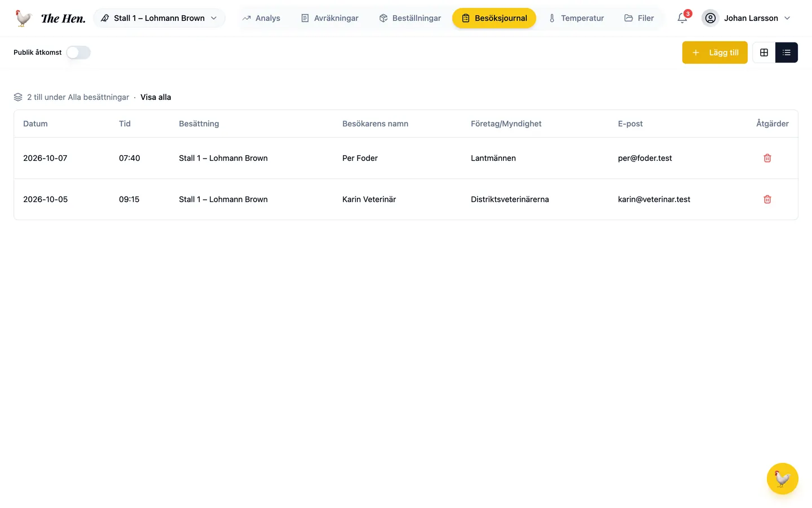Click the layers icon beside '2 till under'
The width and height of the screenshot is (812, 508).
click(x=18, y=97)
